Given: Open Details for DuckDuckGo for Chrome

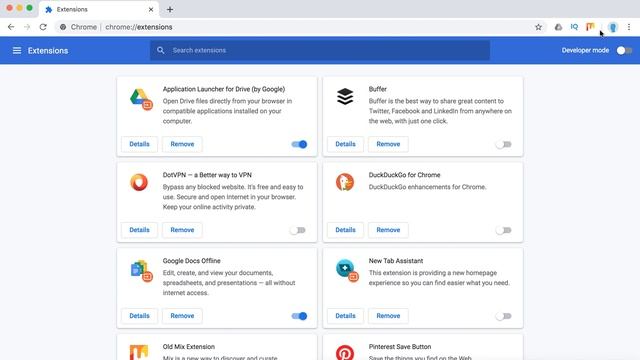Looking at the screenshot, I should tap(345, 230).
